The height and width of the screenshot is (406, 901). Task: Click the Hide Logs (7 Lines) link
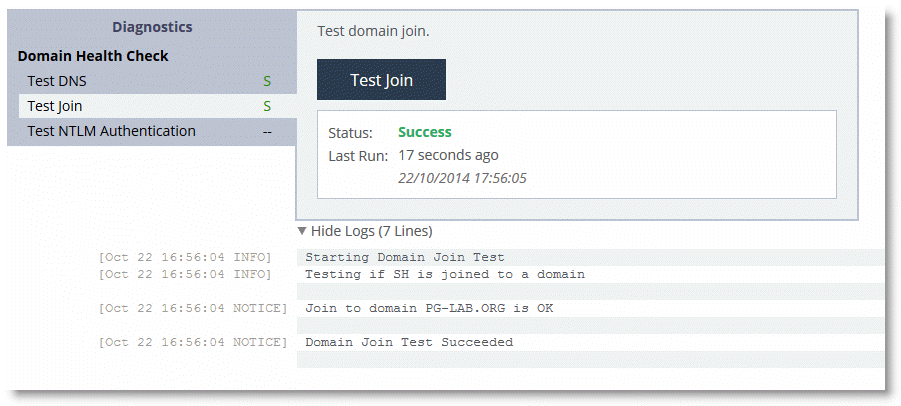pos(365,231)
